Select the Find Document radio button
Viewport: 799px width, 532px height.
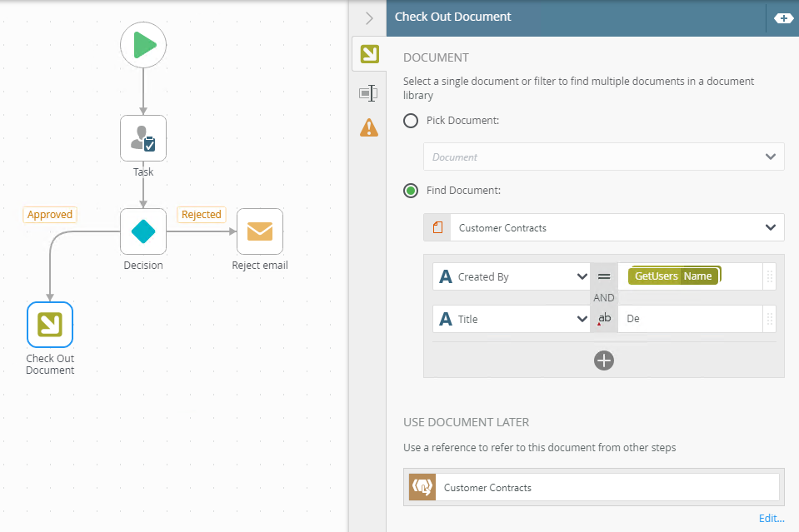(x=411, y=191)
